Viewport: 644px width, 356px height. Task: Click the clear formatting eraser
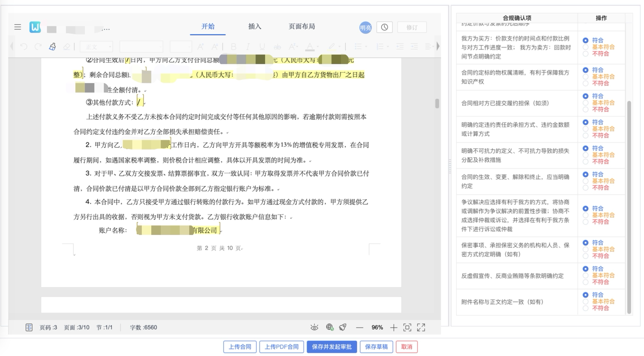tap(66, 47)
